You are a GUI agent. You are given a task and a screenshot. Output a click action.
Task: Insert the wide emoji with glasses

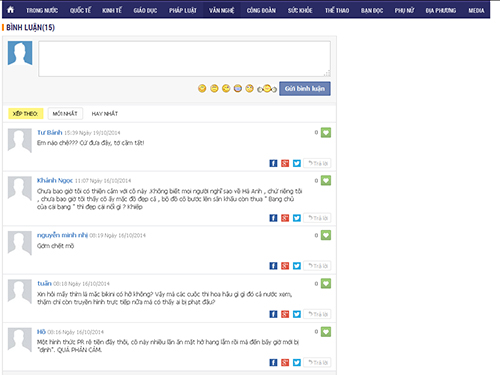[267, 89]
